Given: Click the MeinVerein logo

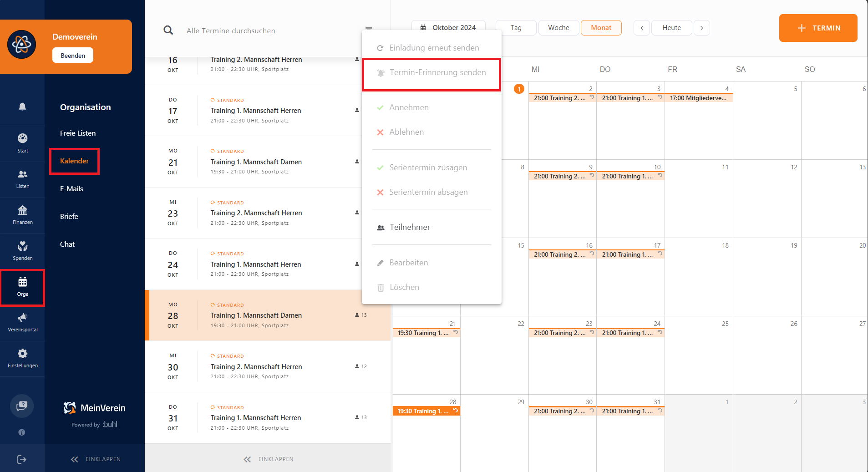Looking at the screenshot, I should [95, 408].
